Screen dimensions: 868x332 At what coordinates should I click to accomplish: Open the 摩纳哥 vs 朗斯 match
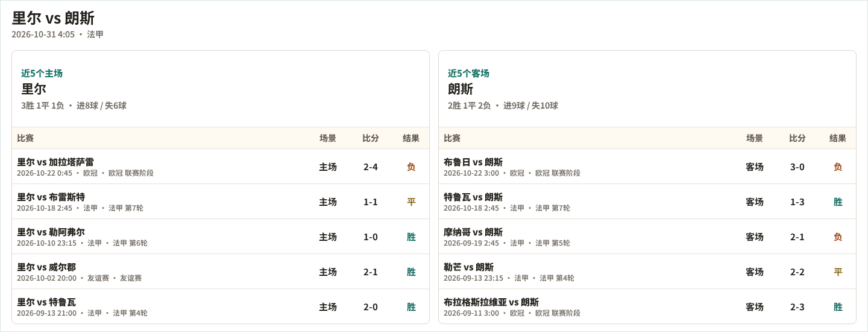[647, 237]
